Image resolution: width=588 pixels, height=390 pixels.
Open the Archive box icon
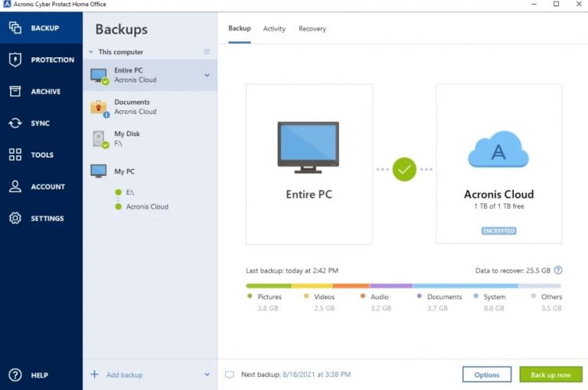15,91
